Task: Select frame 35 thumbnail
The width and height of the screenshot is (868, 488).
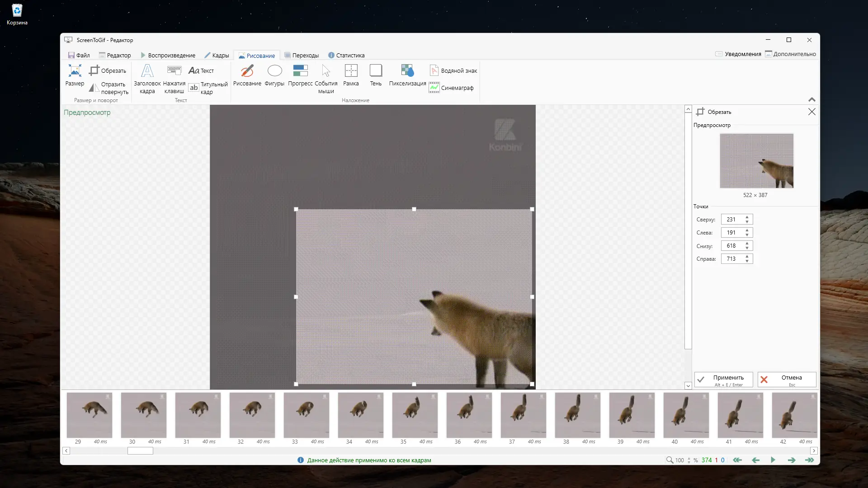Action: [x=415, y=415]
